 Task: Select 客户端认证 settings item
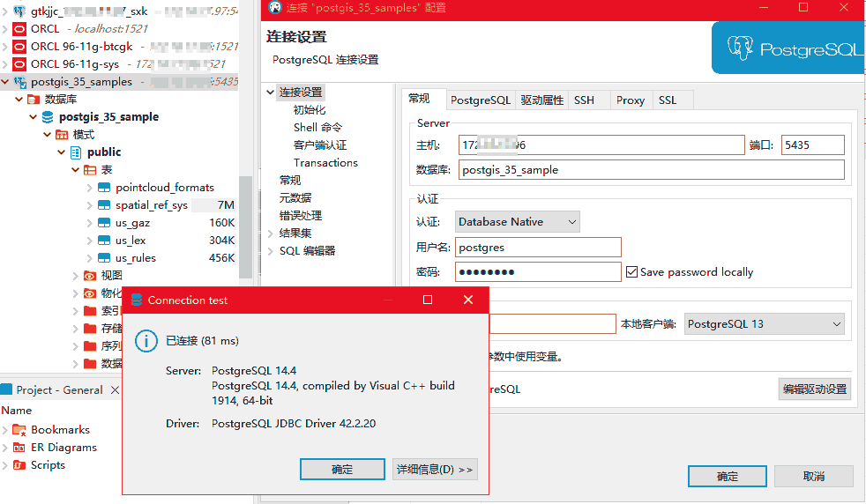point(320,145)
